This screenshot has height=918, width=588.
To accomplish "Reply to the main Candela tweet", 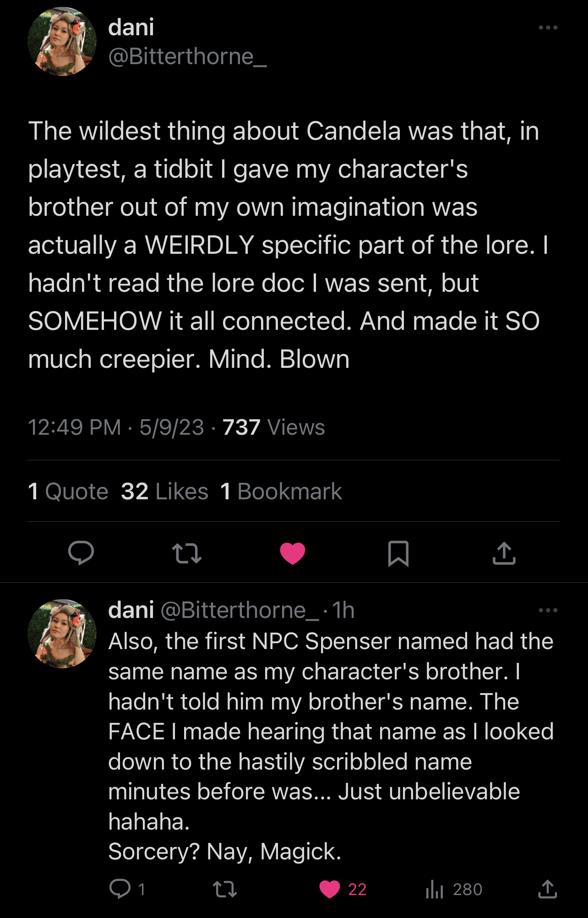I will click(81, 553).
